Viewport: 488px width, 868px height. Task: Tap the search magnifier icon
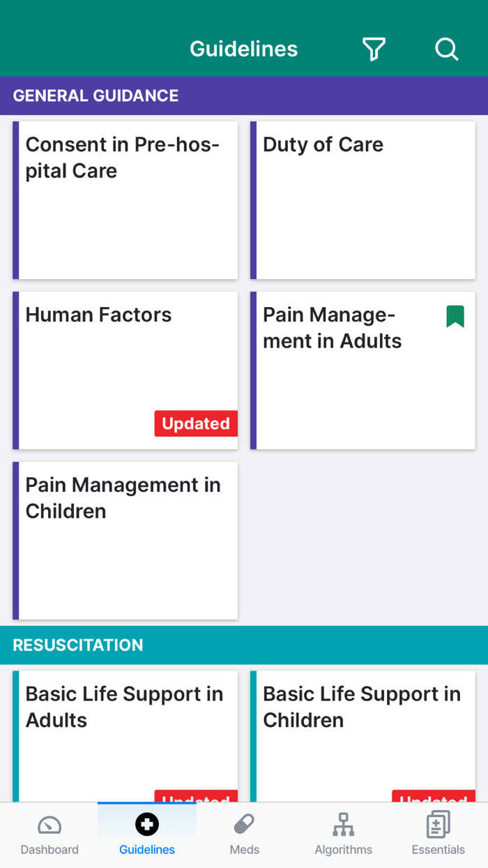click(x=446, y=49)
